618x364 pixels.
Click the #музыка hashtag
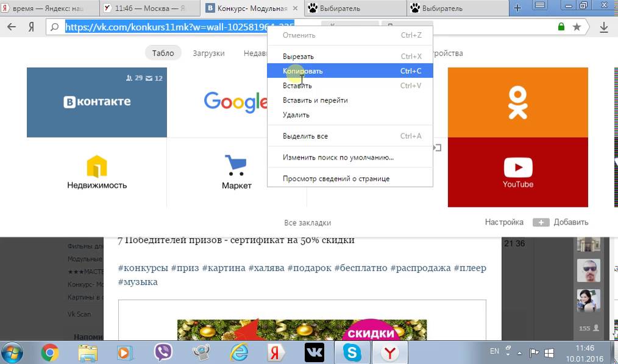pyautogui.click(x=138, y=282)
